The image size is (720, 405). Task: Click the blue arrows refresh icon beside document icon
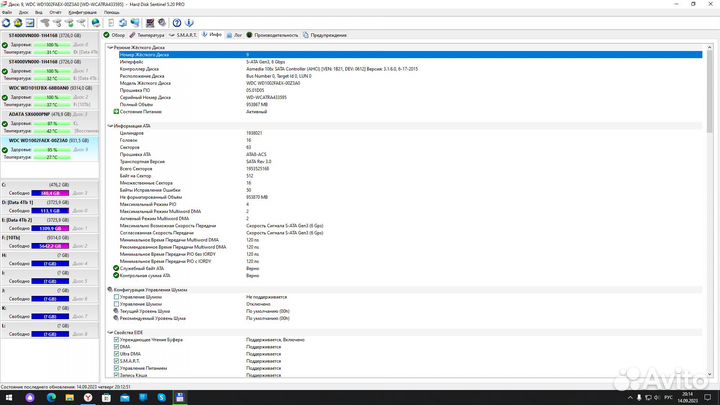click(x=123, y=22)
